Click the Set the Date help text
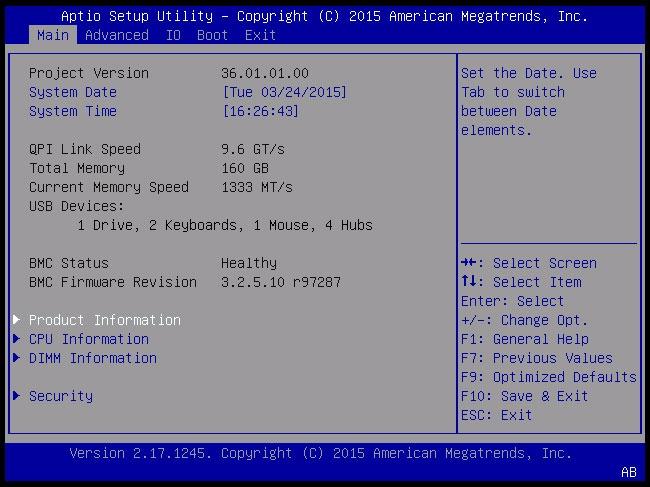The image size is (650, 487). point(529,102)
